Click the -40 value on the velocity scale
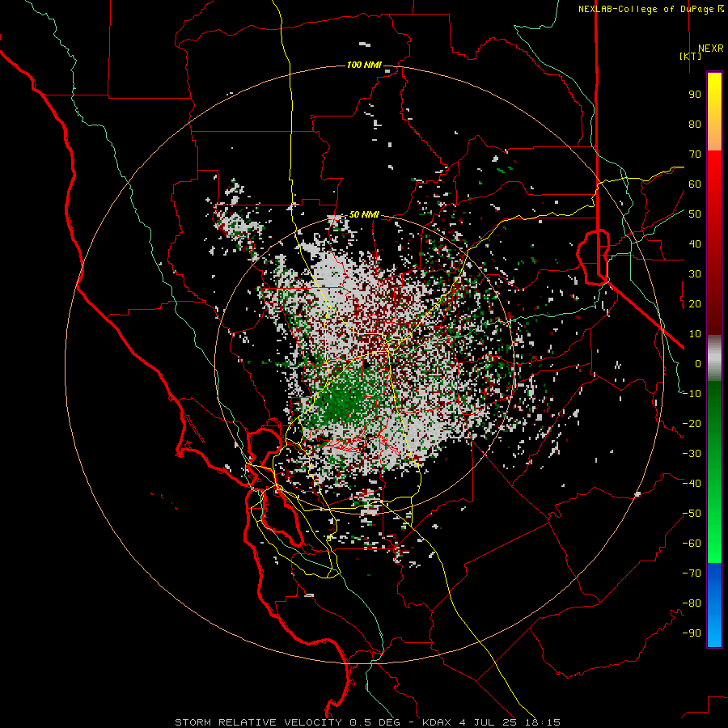This screenshot has height=728, width=728. pyautogui.click(x=692, y=484)
